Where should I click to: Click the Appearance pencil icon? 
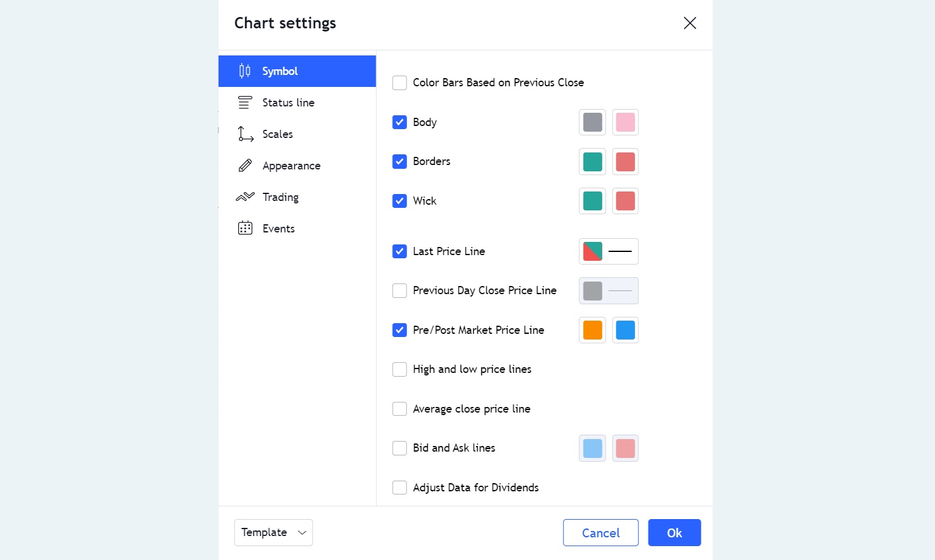245,166
